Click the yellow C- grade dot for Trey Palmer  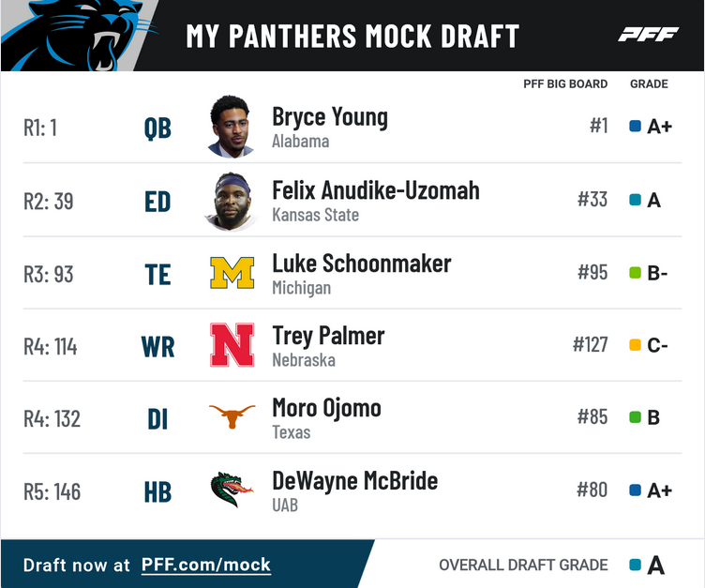635,345
